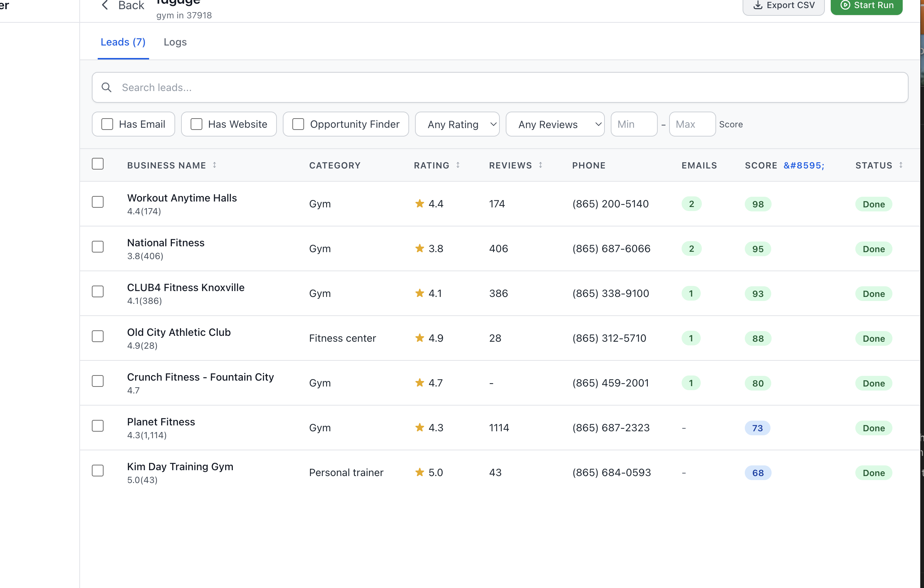Switch to the Logs tab
The width and height of the screenshot is (924, 588).
pos(175,42)
